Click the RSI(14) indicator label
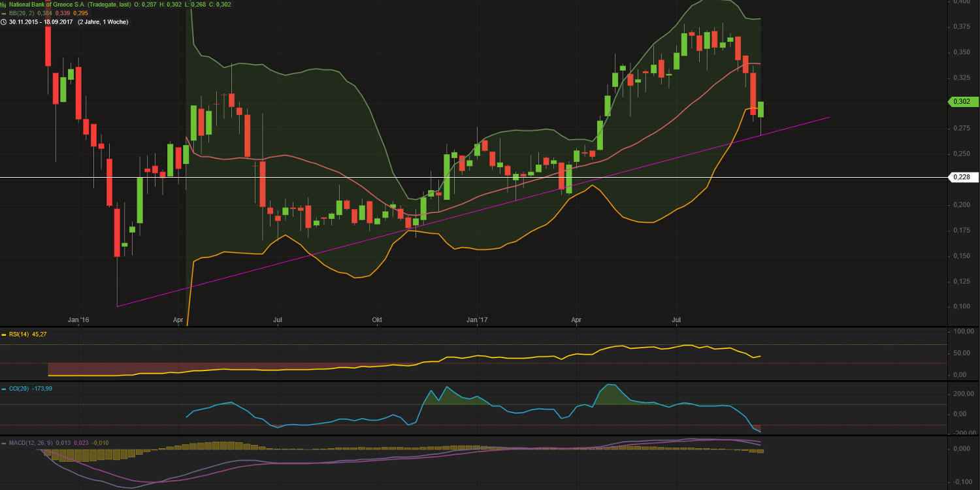The height and width of the screenshot is (490, 980). 18,334
